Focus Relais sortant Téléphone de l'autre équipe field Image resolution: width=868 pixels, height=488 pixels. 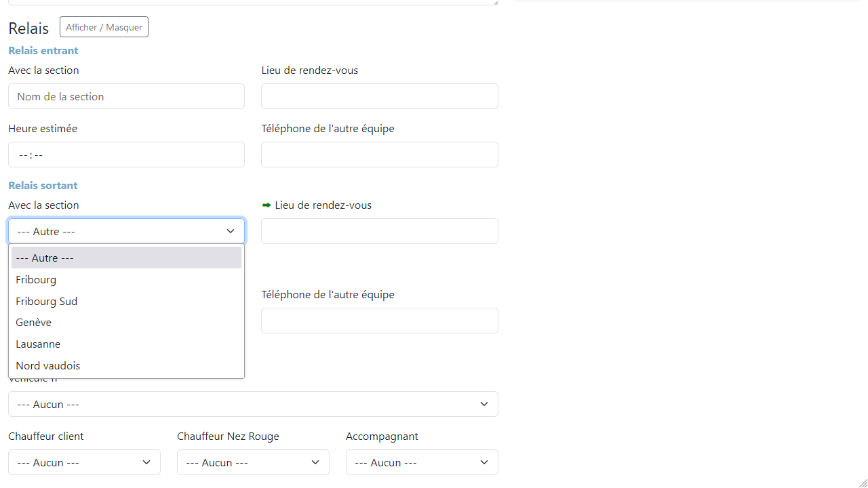pos(379,321)
